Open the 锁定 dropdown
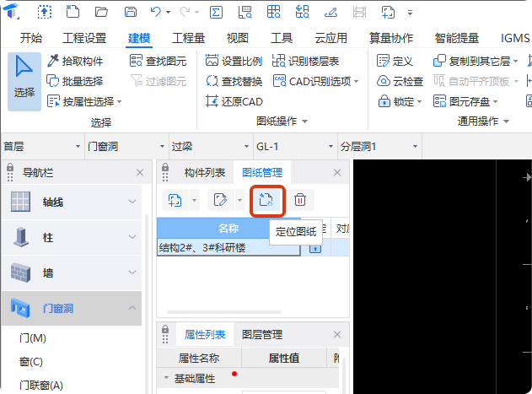Image resolution: width=532 pixels, height=394 pixels. pos(419,101)
